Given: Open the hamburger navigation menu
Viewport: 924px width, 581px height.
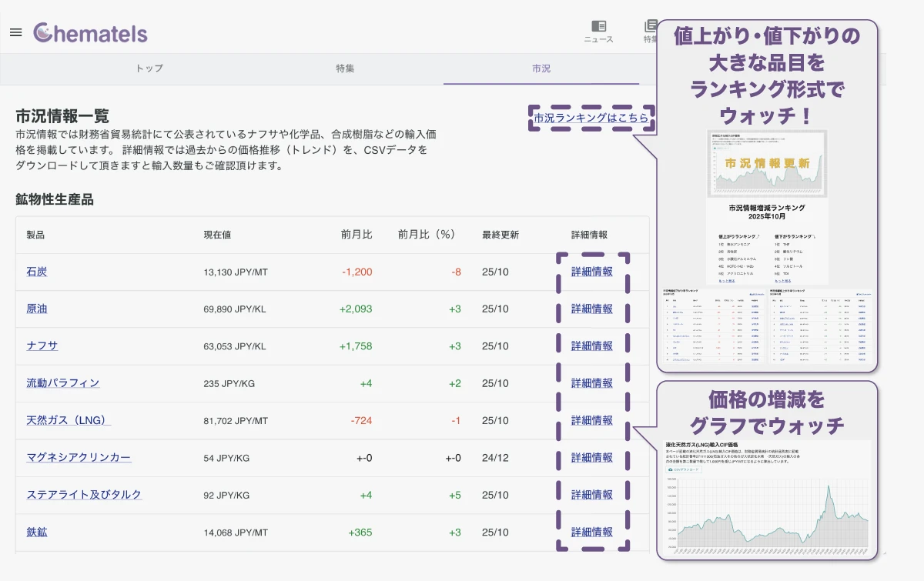Looking at the screenshot, I should pyautogui.click(x=15, y=32).
